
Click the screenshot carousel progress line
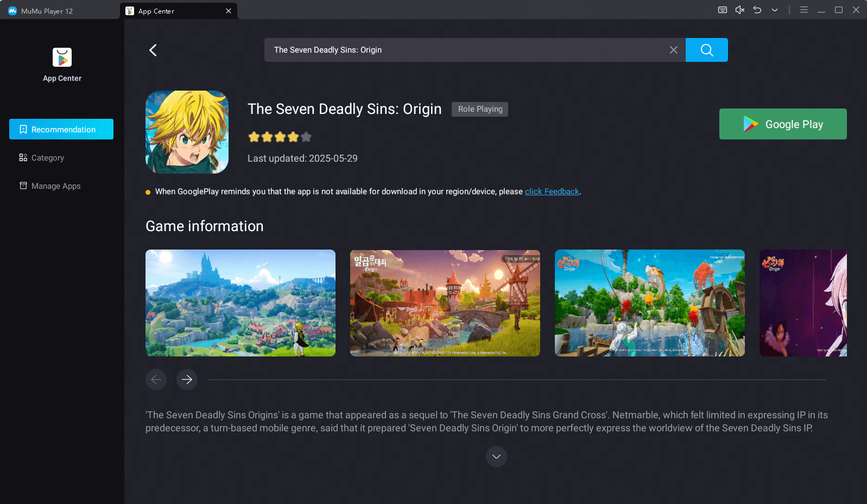(516, 380)
